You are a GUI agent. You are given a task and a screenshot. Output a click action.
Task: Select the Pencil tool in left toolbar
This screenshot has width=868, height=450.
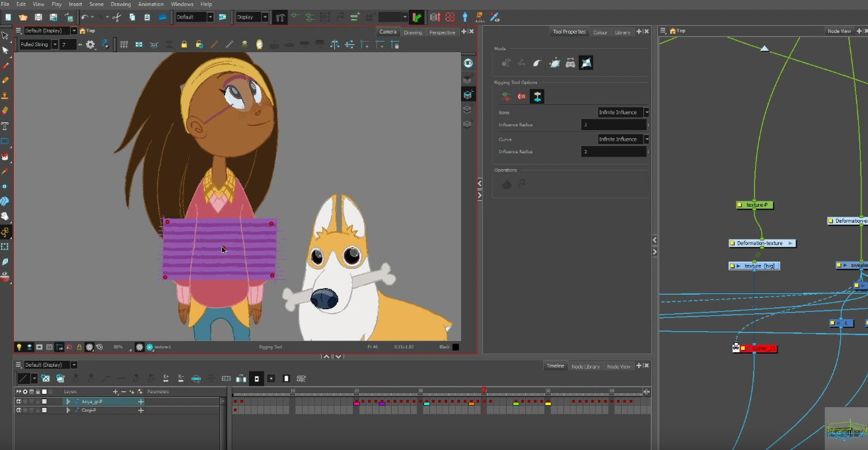tap(6, 81)
